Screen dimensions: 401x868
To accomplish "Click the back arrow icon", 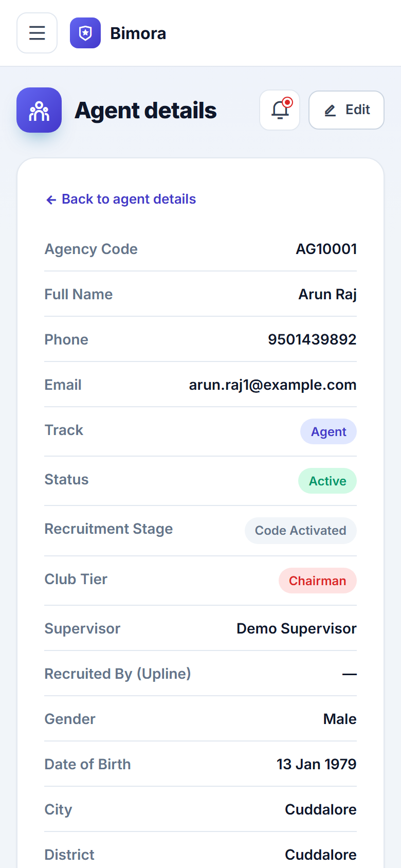I will click(x=51, y=200).
